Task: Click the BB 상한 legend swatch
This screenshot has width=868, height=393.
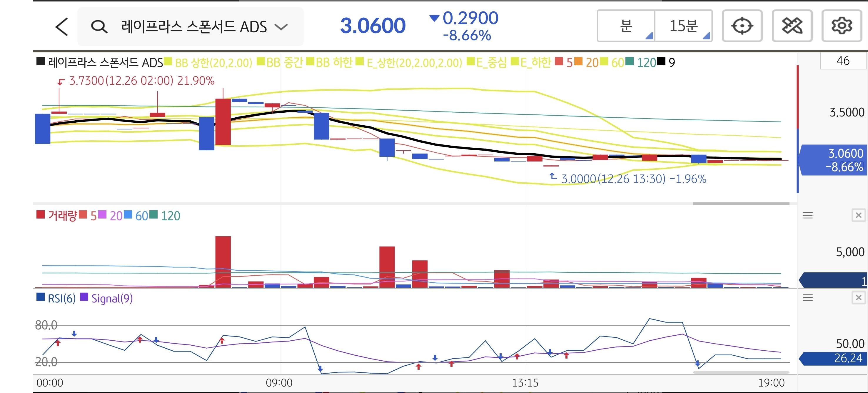Action: click(168, 62)
